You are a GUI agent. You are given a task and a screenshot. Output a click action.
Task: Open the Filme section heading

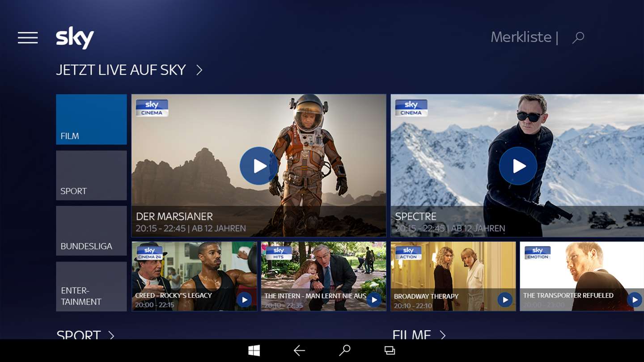[412, 335]
